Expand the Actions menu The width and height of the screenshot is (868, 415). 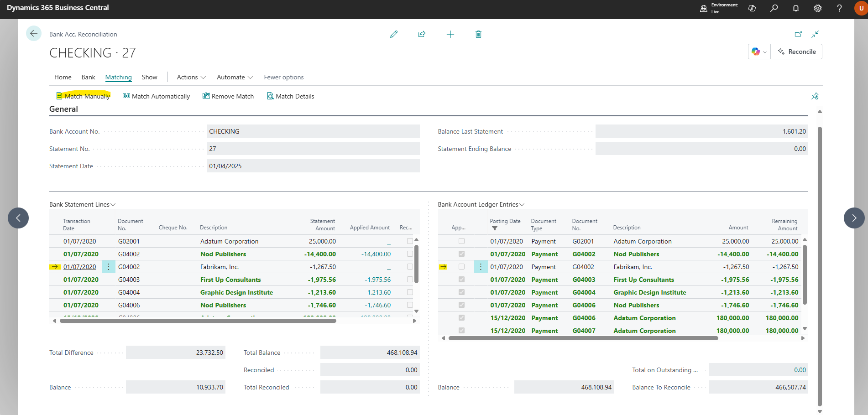tap(191, 78)
